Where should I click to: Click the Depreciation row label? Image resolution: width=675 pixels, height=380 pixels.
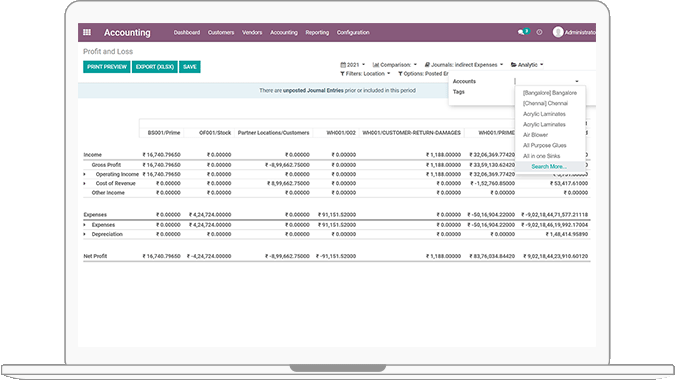pyautogui.click(x=107, y=234)
